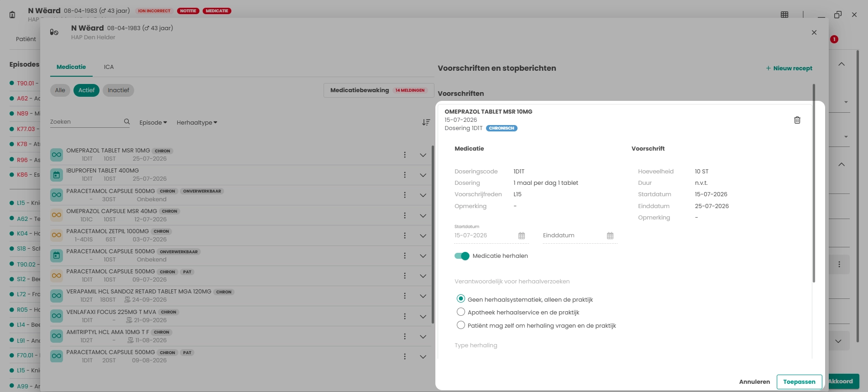Toggle the Medicatie herhalen switch
The width and height of the screenshot is (868, 392).
(x=462, y=256)
